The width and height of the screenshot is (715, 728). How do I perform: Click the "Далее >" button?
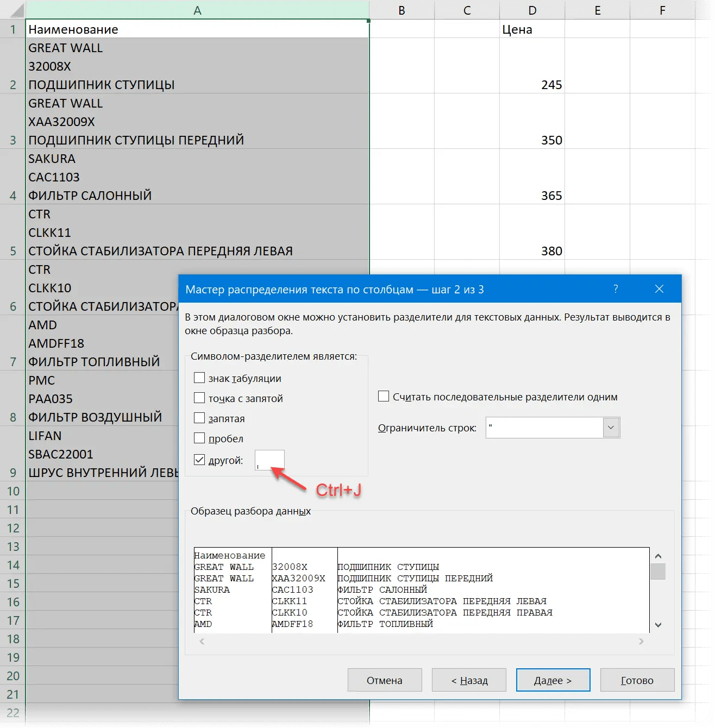[553, 680]
